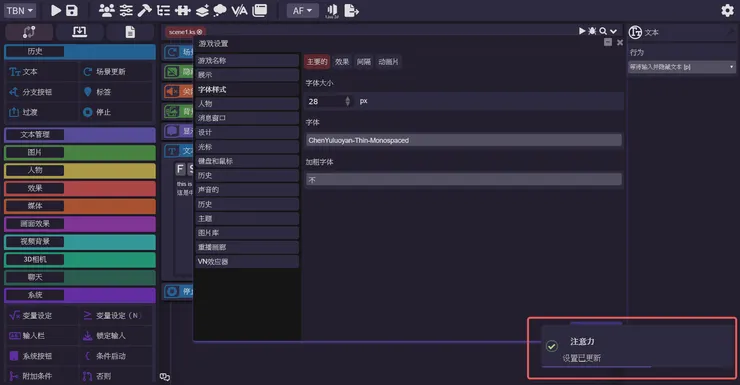Expand the 视频背景 teal category header
Screen dimensions: 740x385
(80, 242)
